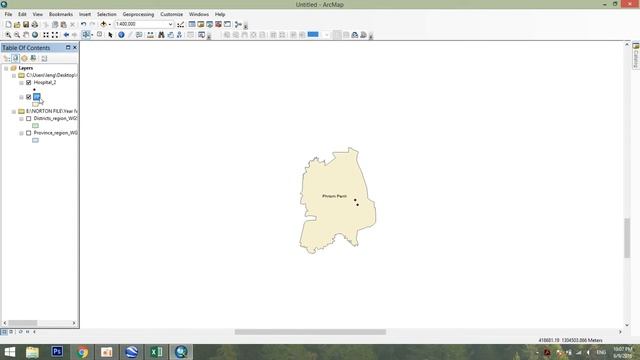Create a new map document
Image resolution: width=640 pixels, height=360 pixels.
click(x=8, y=24)
